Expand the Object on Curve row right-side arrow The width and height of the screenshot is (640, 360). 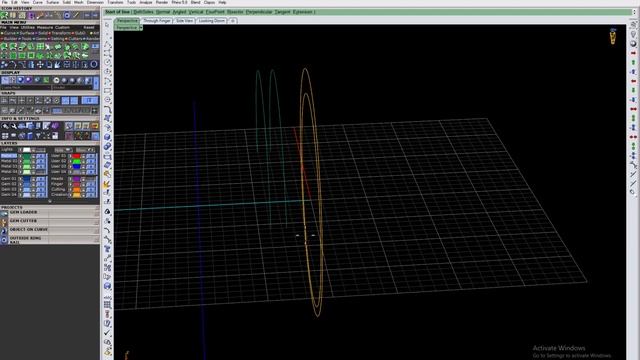click(x=97, y=231)
